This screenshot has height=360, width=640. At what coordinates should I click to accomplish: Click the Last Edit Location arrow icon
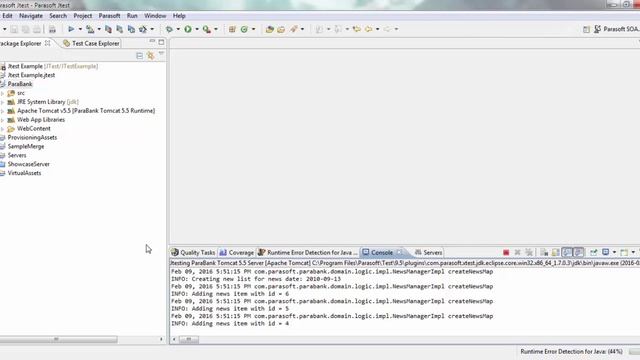(x=357, y=29)
